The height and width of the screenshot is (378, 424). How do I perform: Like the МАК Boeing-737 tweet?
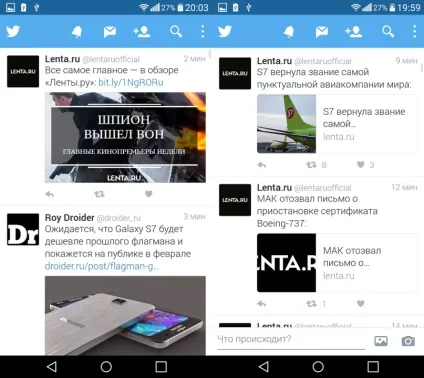[x=360, y=303]
